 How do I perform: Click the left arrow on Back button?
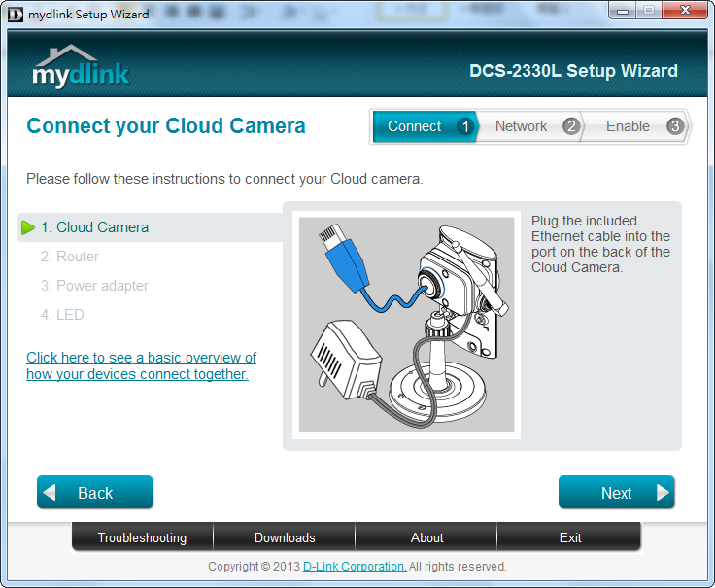tap(51, 493)
